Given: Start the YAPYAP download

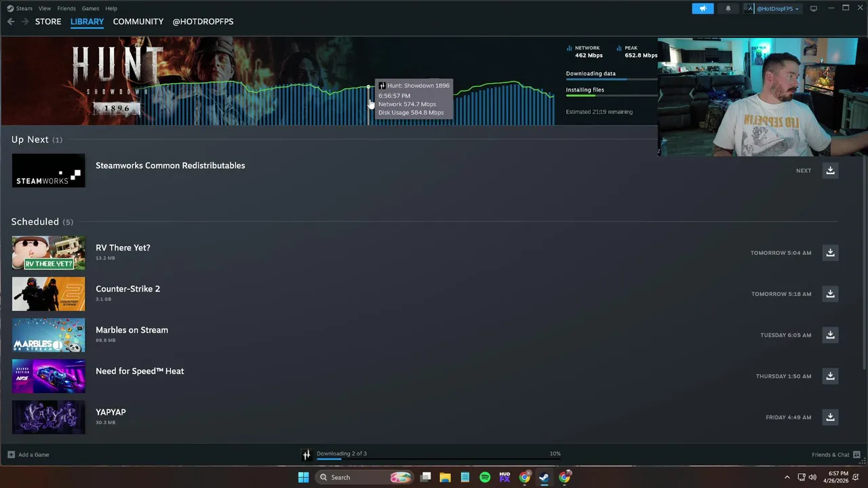Looking at the screenshot, I should 830,418.
